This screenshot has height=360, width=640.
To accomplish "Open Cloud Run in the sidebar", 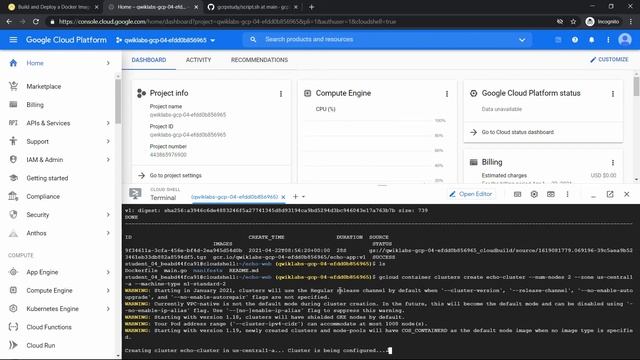I will pyautogui.click(x=41, y=345).
